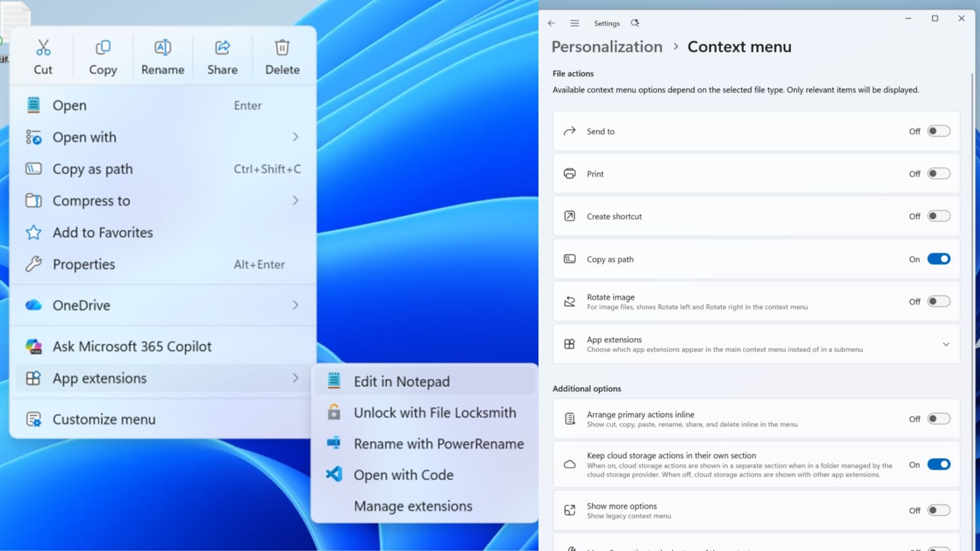Click the Create shortcut icon in Settings

tap(570, 216)
